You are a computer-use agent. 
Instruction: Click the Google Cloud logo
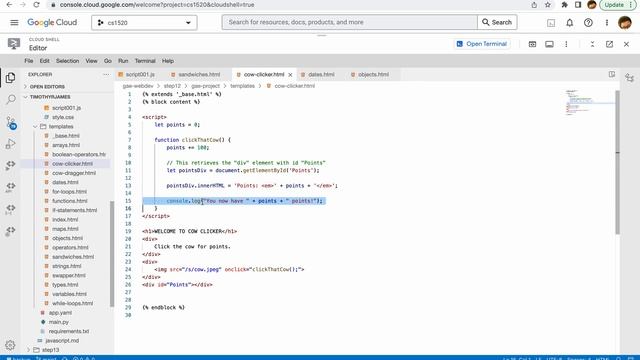tap(52, 22)
